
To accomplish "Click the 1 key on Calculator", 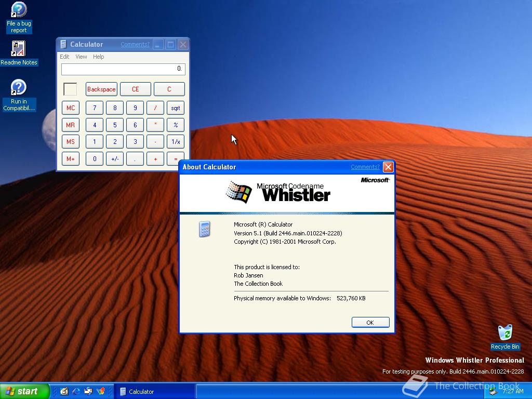I will [x=95, y=141].
